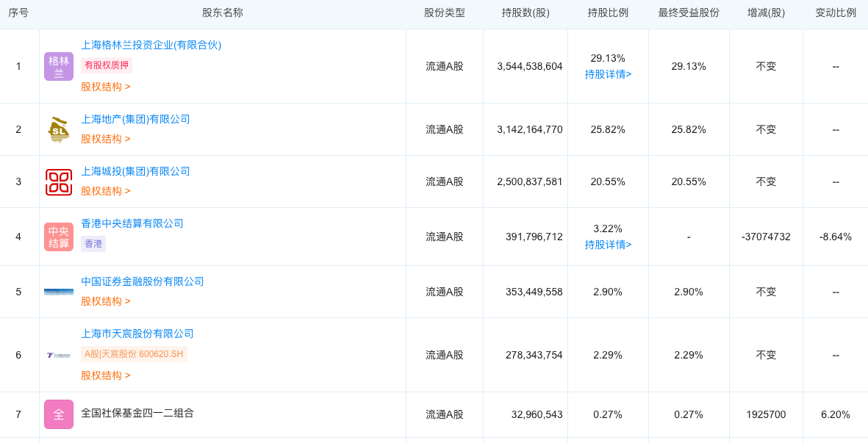Expand 股权结构 for 上海地产(集团)

[106, 139]
